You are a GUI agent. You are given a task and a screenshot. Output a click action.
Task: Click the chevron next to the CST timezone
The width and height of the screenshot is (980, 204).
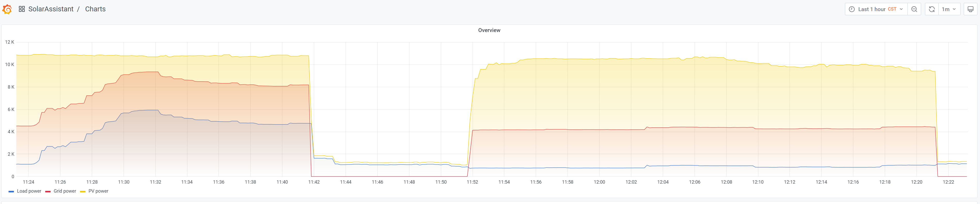(901, 9)
